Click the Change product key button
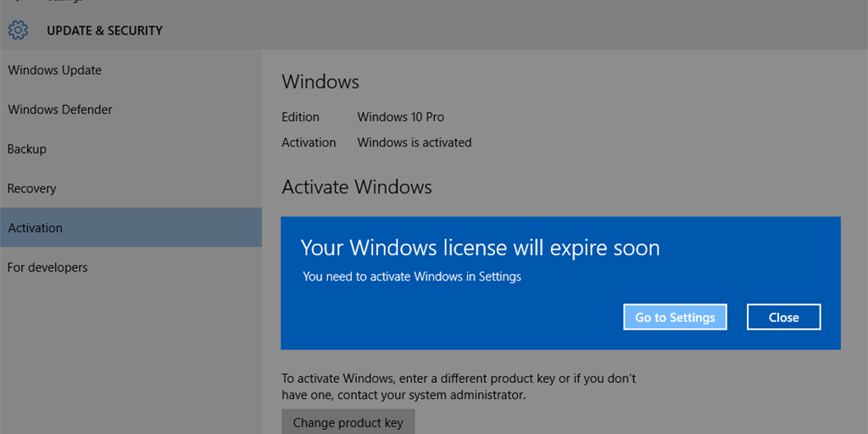Image resolution: width=868 pixels, height=434 pixels. 348,422
